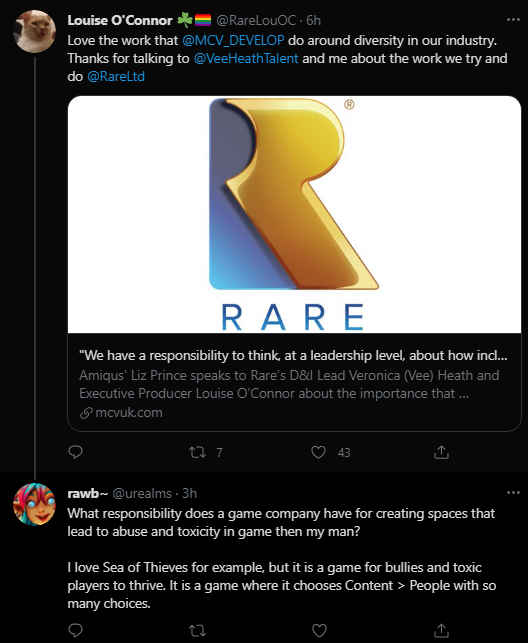
Task: Retweet rawb~'s tweet
Action: pos(197,630)
